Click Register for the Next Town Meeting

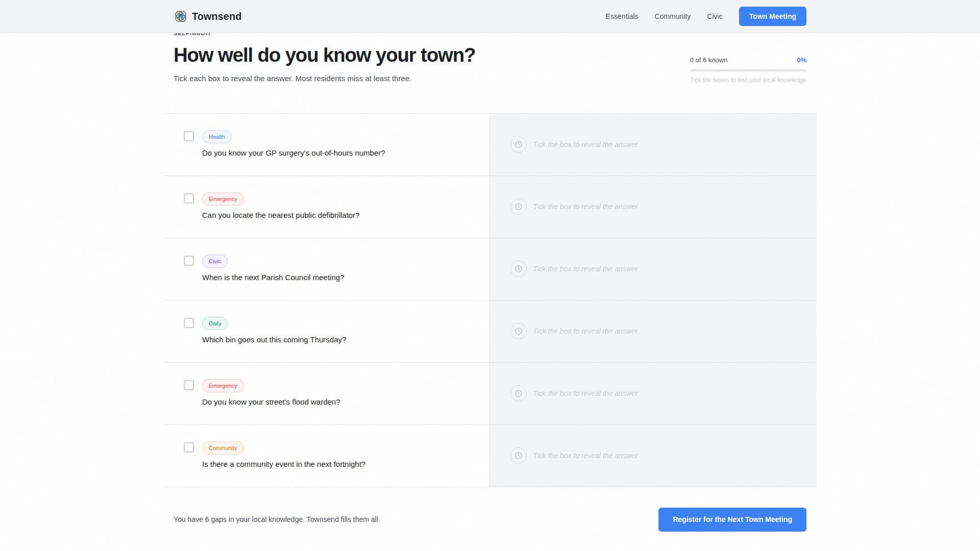point(732,519)
